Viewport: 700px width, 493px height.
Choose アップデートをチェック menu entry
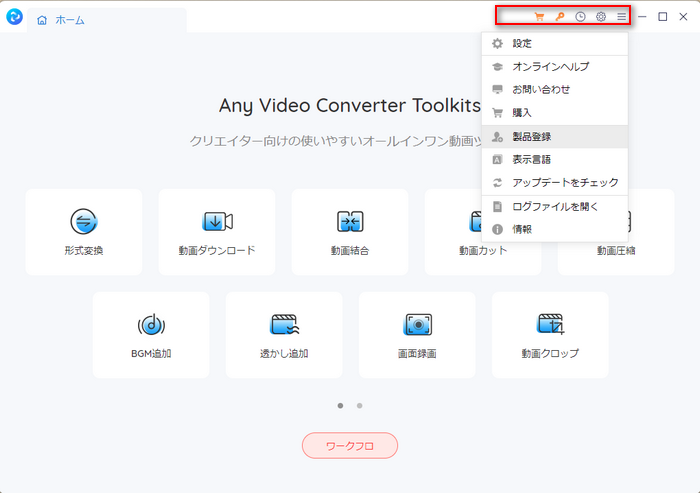click(x=555, y=183)
